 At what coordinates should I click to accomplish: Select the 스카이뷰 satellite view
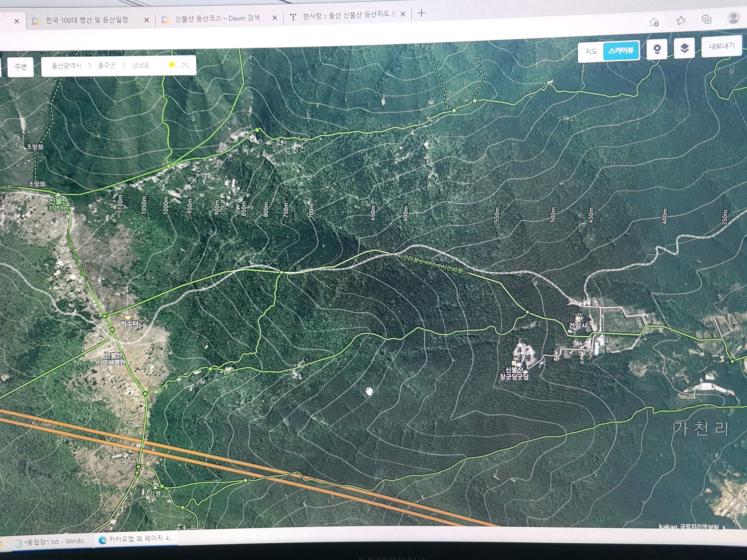[x=621, y=51]
